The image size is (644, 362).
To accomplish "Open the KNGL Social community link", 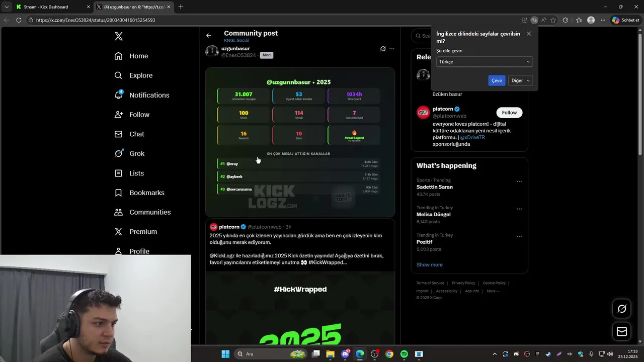I will [236, 40].
